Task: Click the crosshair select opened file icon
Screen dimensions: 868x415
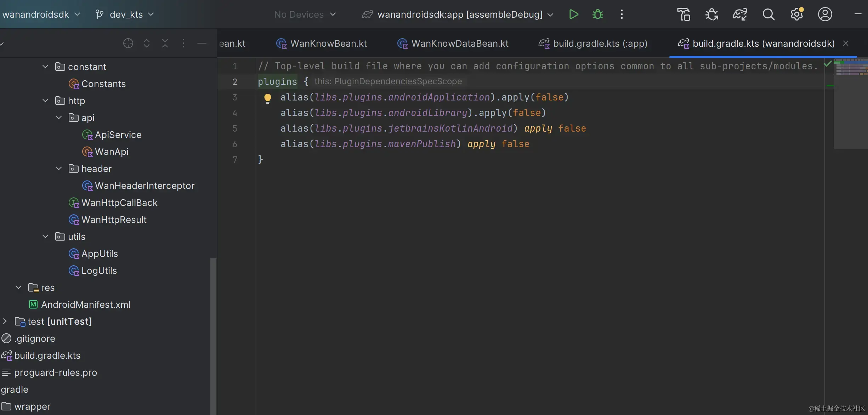Action: point(128,44)
